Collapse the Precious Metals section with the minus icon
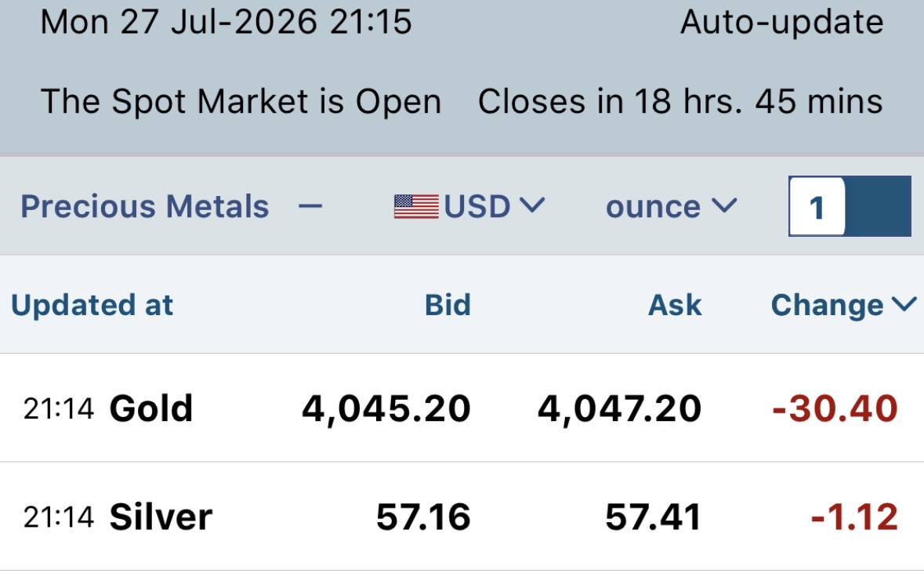This screenshot has width=924, height=577. [310, 206]
